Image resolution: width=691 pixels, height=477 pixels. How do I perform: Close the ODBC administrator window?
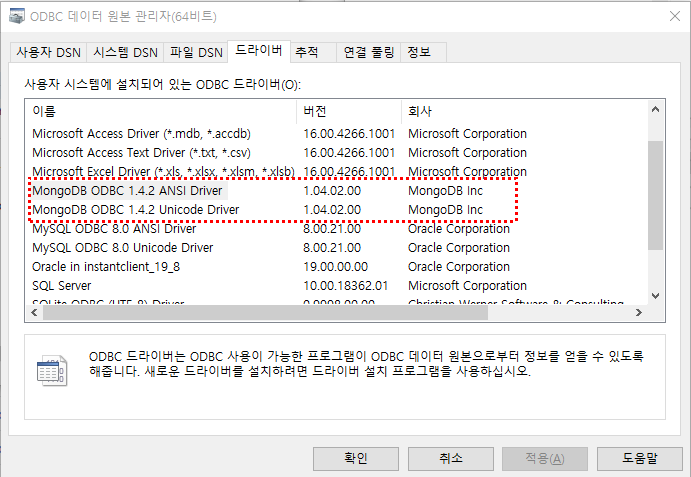[x=675, y=16]
